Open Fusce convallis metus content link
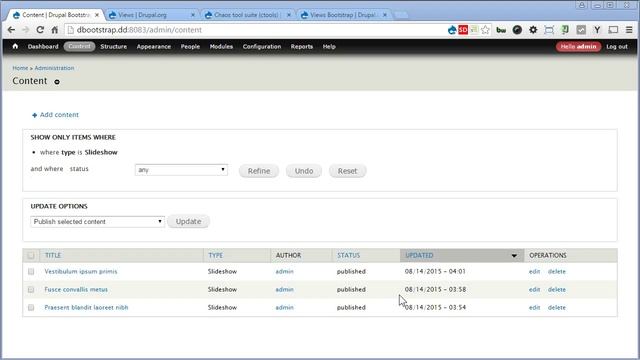This screenshot has height=360, width=640. click(76, 289)
